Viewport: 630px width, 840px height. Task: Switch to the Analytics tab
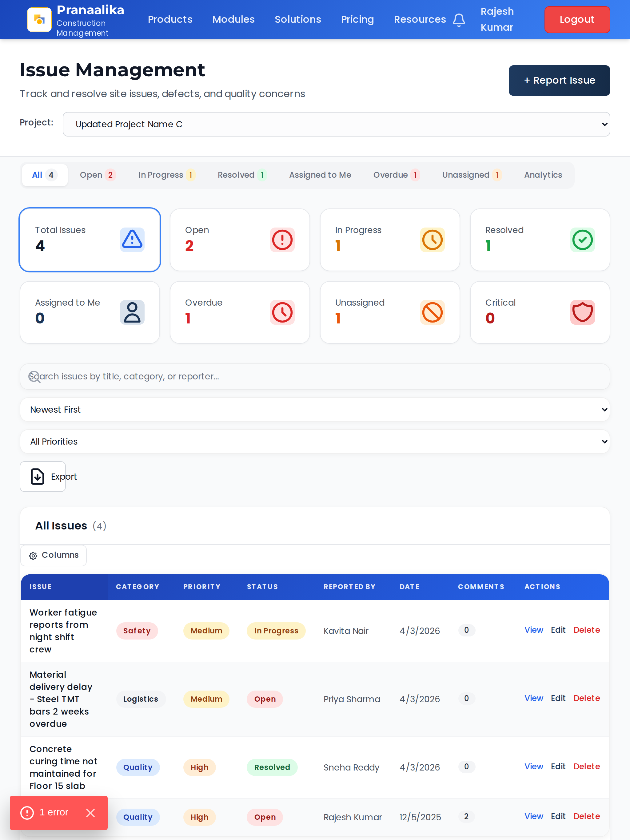543,175
